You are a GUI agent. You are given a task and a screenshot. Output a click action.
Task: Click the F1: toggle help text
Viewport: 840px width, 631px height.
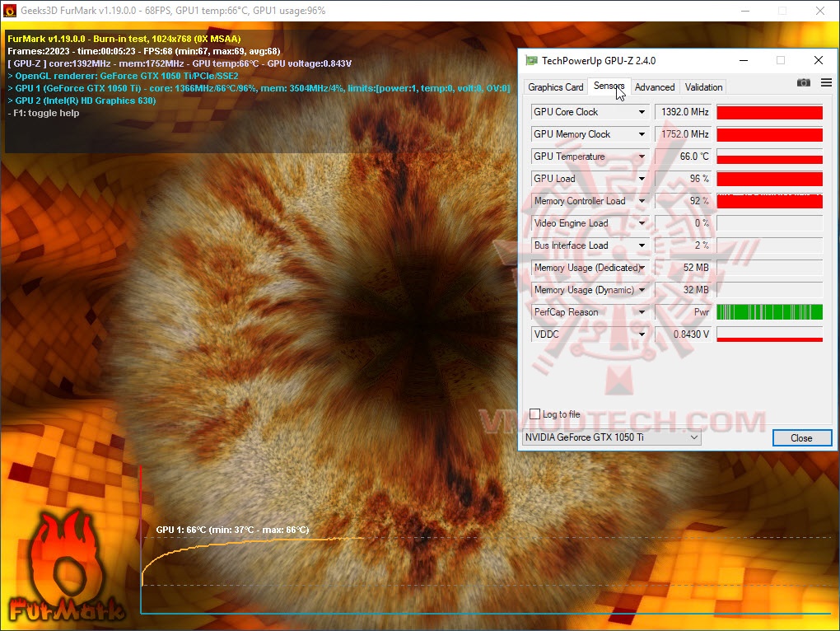[43, 113]
